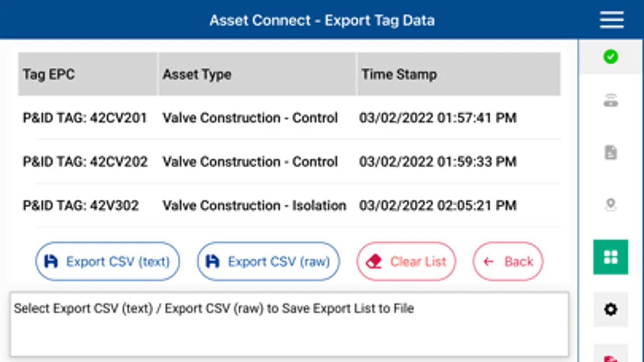Open settings with the gear icon

tap(611, 309)
